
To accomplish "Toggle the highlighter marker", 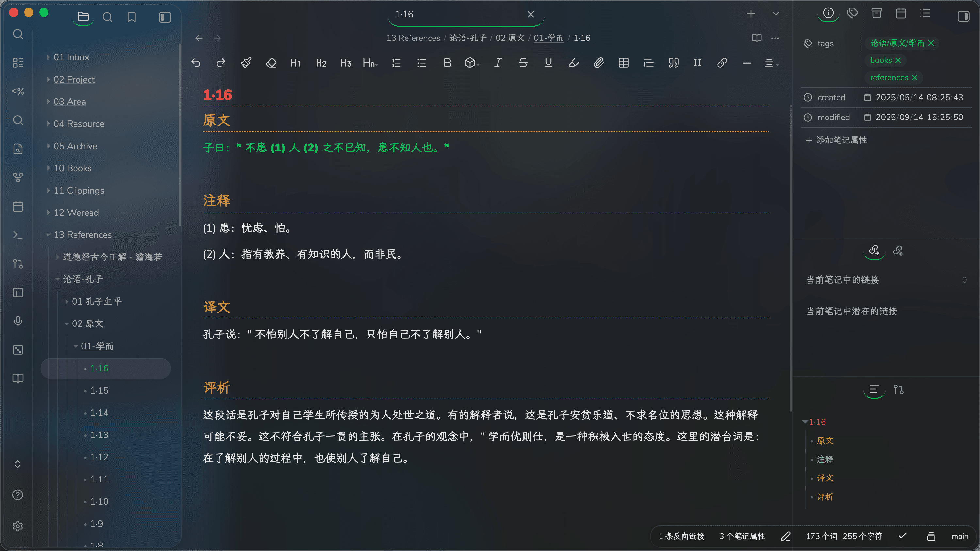I will coord(573,63).
